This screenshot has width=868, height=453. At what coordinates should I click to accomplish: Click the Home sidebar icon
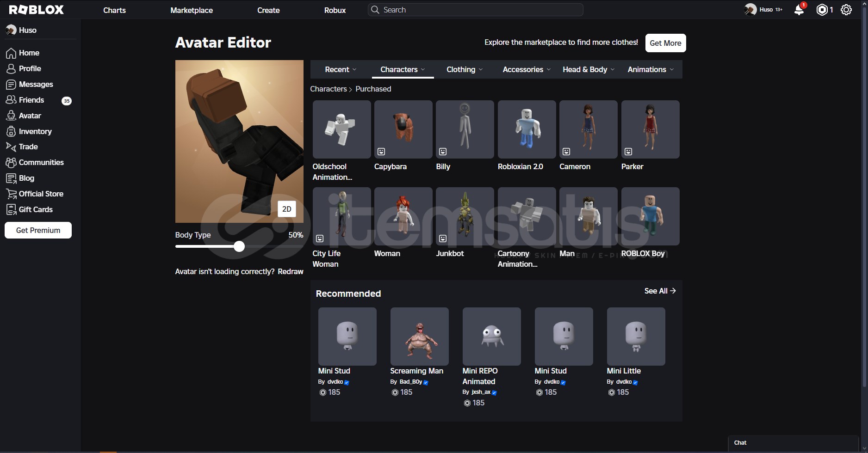[11, 53]
